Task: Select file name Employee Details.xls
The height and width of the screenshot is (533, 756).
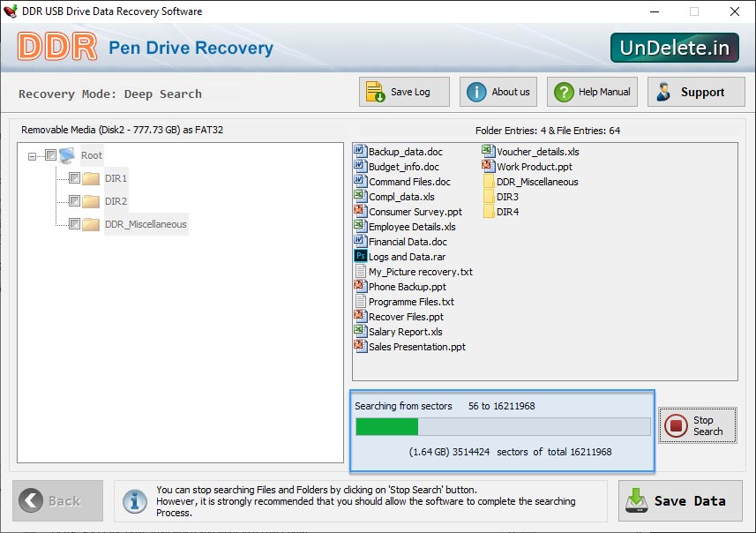Action: [412, 227]
